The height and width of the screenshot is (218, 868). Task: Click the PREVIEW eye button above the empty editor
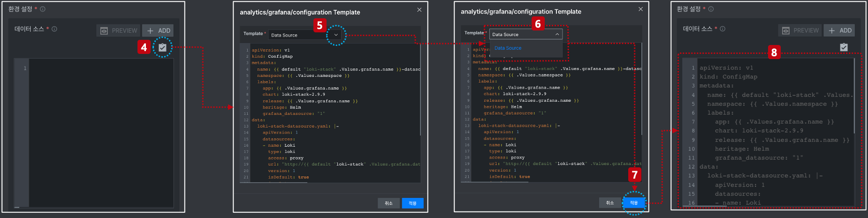[118, 30]
